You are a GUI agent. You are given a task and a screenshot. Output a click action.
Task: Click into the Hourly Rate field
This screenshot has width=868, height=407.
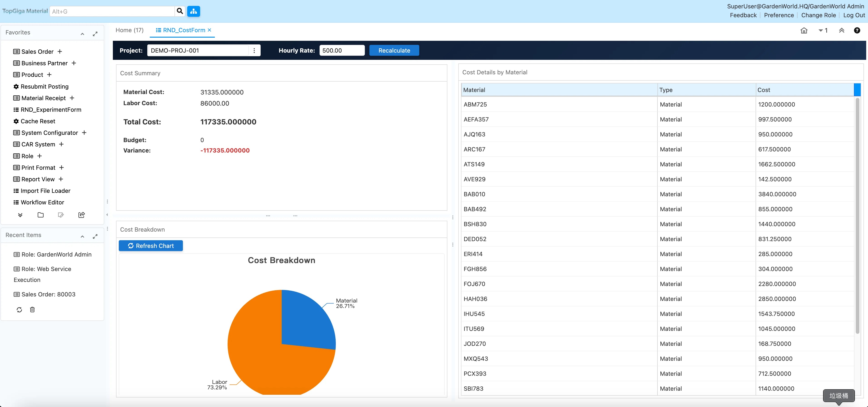tap(341, 51)
